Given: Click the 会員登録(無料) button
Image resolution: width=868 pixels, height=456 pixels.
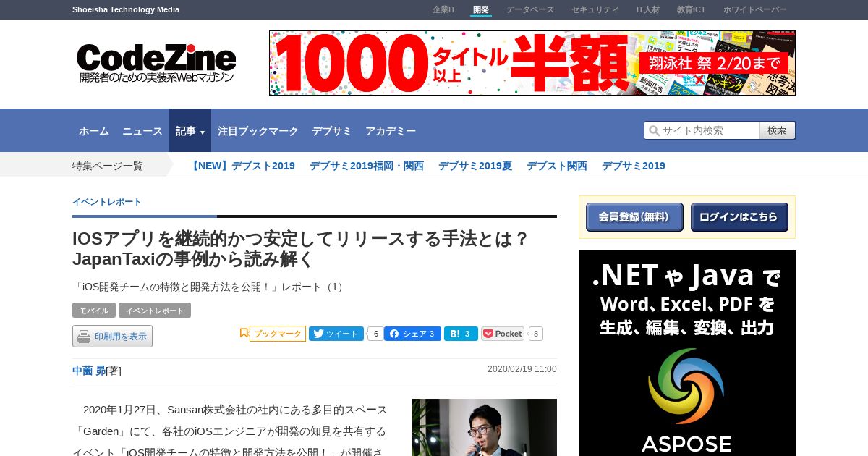Looking at the screenshot, I should tap(634, 217).
